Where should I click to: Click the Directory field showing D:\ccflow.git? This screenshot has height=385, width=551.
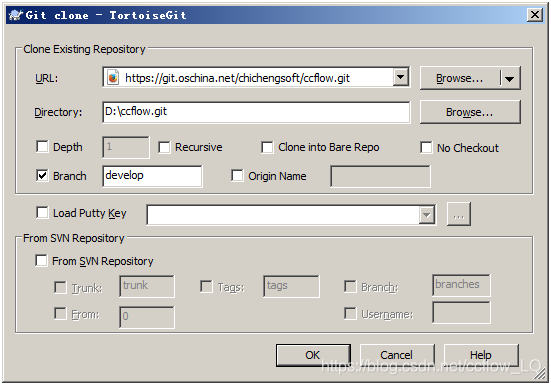pos(256,112)
